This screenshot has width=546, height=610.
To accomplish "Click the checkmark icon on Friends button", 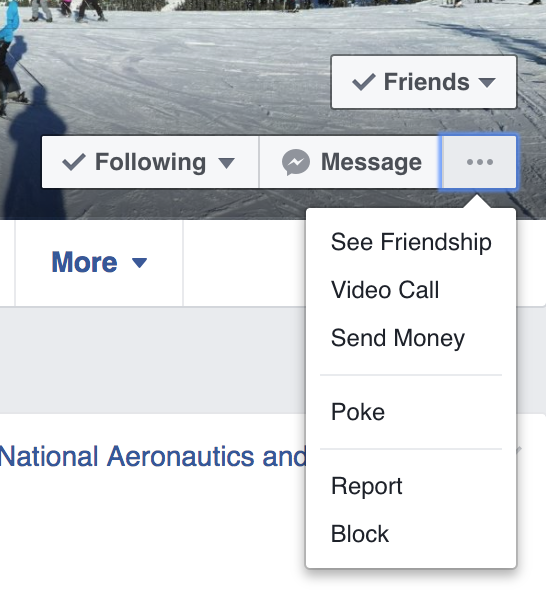I will click(363, 82).
